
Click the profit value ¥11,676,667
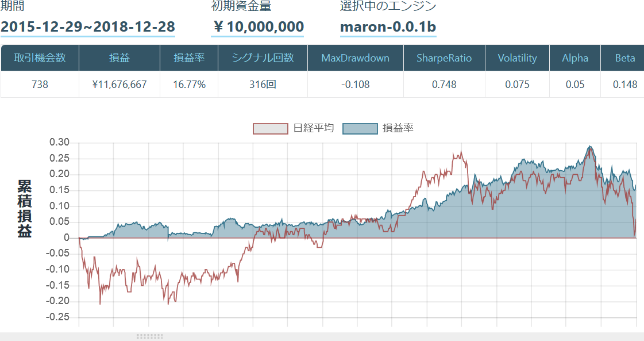(120, 84)
